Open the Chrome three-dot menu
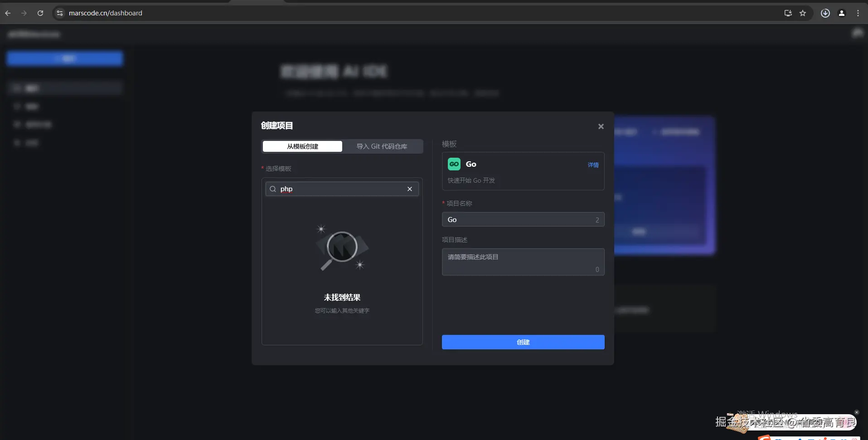 point(858,13)
